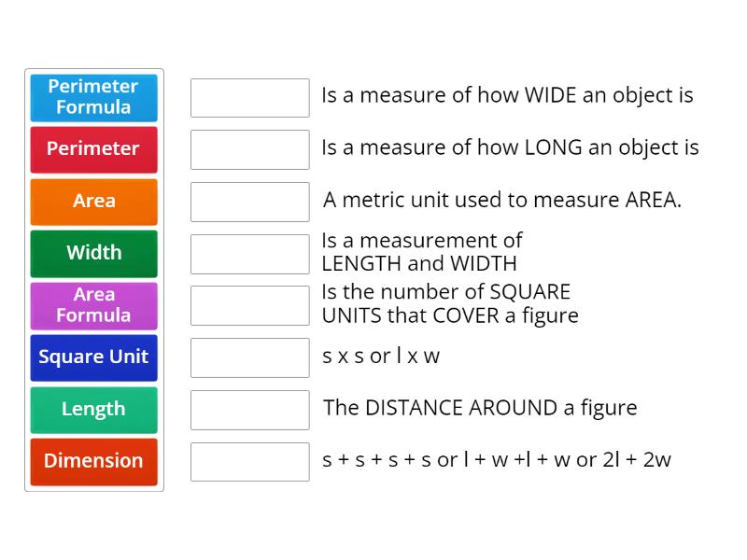Viewport: 747px width, 560px height.
Task: Click the answer box for metric unit definition
Action: coord(249,202)
